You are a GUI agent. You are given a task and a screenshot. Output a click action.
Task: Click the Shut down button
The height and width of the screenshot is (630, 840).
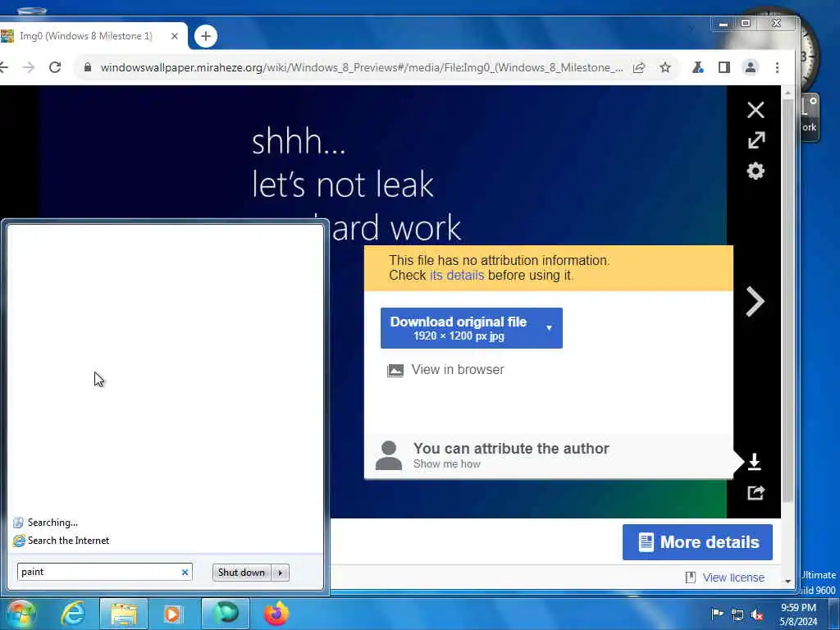(242, 572)
